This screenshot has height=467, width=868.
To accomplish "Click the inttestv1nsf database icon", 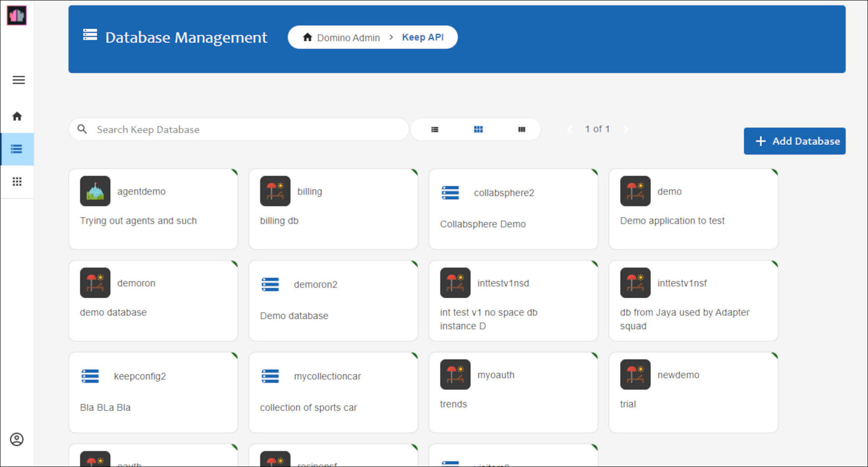I will point(635,283).
